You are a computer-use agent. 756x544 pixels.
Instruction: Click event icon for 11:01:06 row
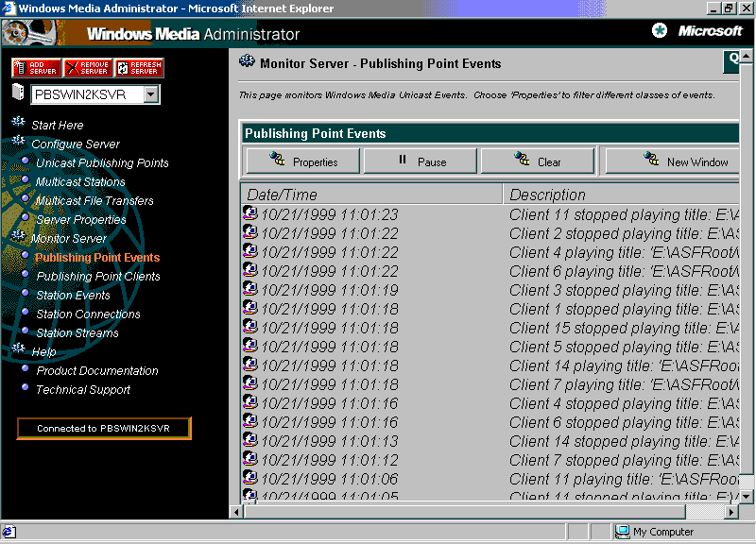[250, 477]
